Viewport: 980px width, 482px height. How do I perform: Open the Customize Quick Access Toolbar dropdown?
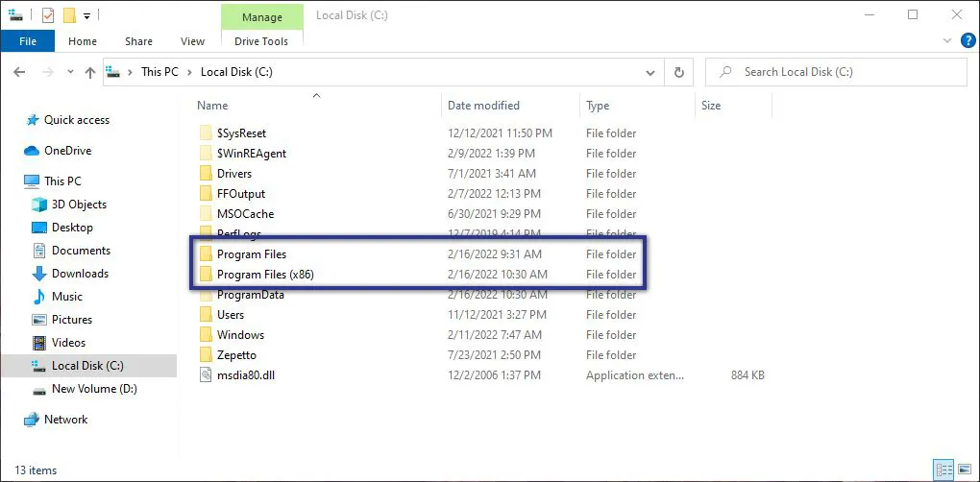pyautogui.click(x=86, y=15)
